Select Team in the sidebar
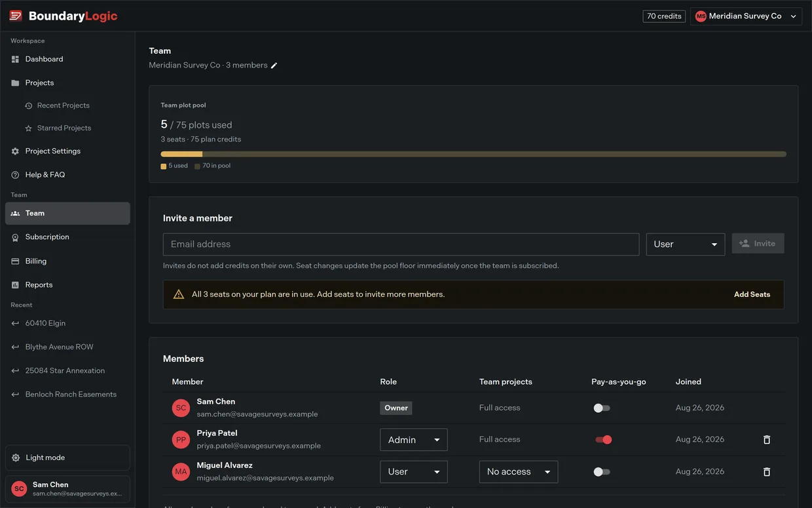Image resolution: width=812 pixels, height=508 pixels. coord(67,214)
